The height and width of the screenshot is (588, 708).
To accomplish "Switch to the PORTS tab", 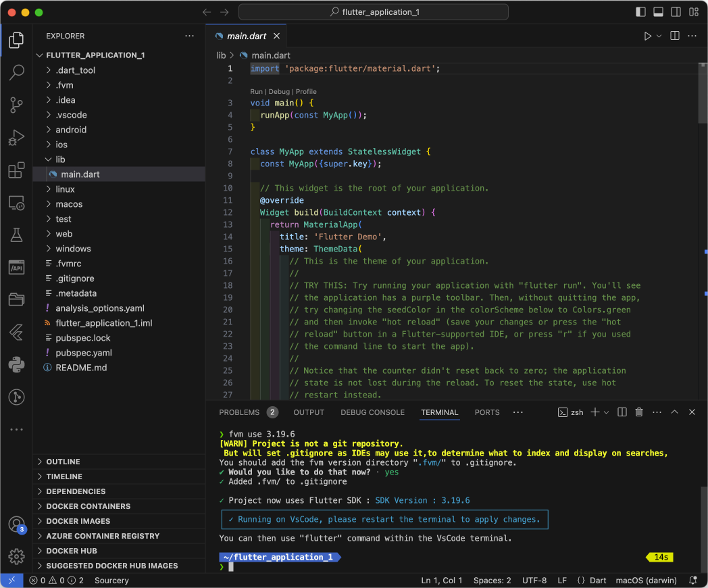I will (486, 412).
